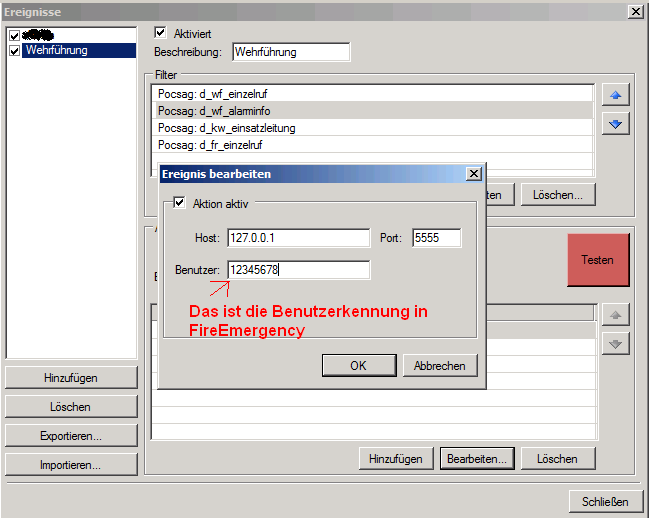Uncheck the Aktiviert checkbox
Image resolution: width=649 pixels, height=518 pixels.
point(161,33)
